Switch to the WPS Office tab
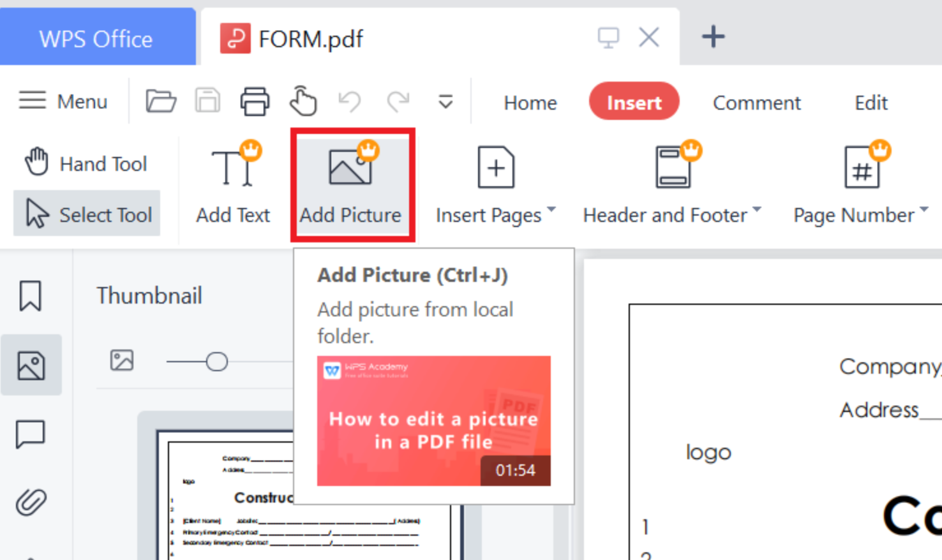The height and width of the screenshot is (560, 942). [97, 37]
